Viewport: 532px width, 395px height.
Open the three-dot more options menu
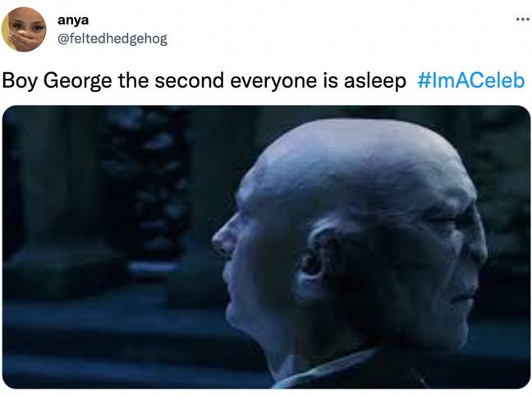click(x=522, y=20)
